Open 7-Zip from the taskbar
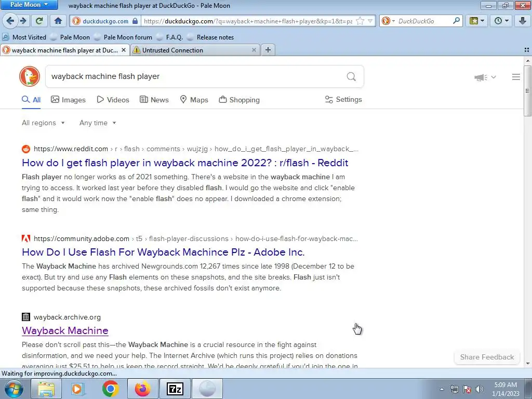The width and height of the screenshot is (532, 399). (x=175, y=389)
